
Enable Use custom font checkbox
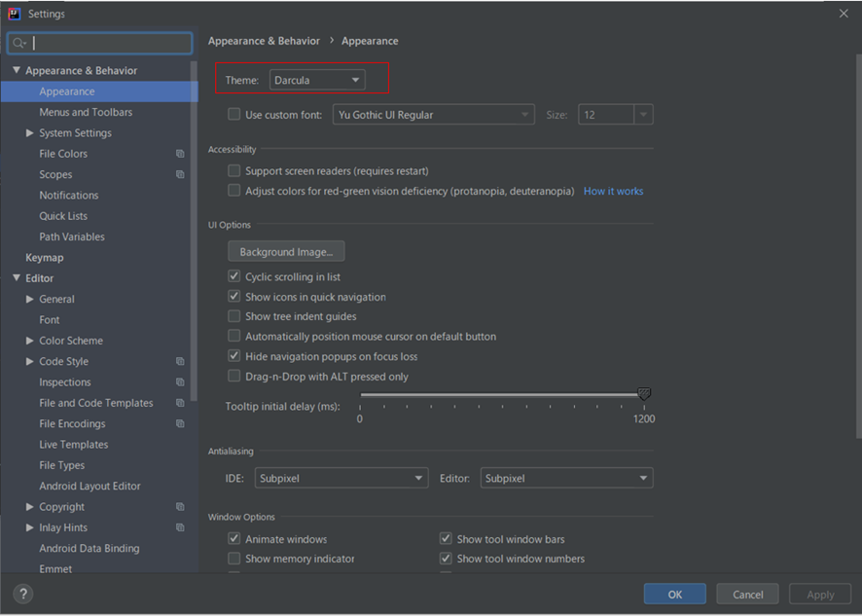click(x=234, y=115)
